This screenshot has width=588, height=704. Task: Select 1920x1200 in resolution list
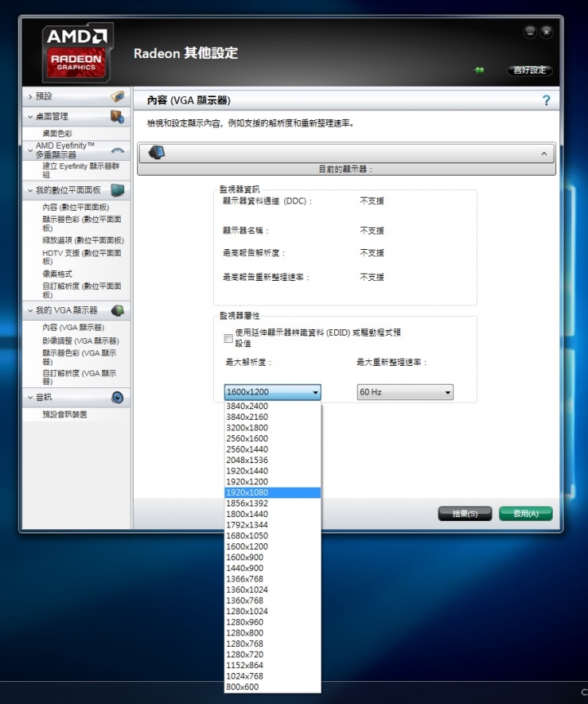[273, 482]
